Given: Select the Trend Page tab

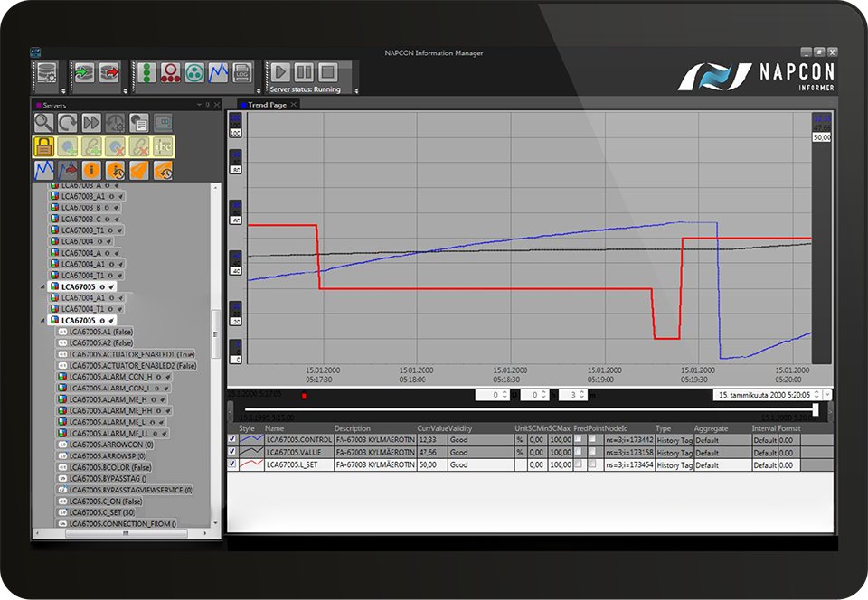Looking at the screenshot, I should 266,105.
